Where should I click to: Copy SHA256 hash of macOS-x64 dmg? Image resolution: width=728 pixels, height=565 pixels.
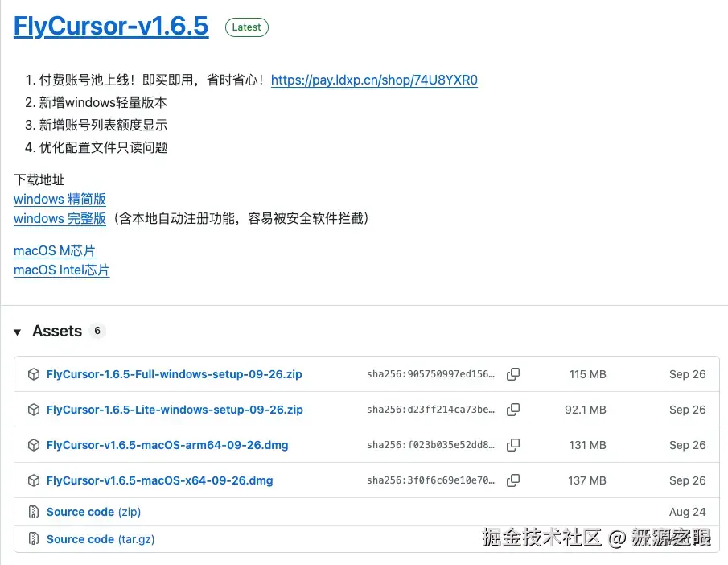coord(513,480)
